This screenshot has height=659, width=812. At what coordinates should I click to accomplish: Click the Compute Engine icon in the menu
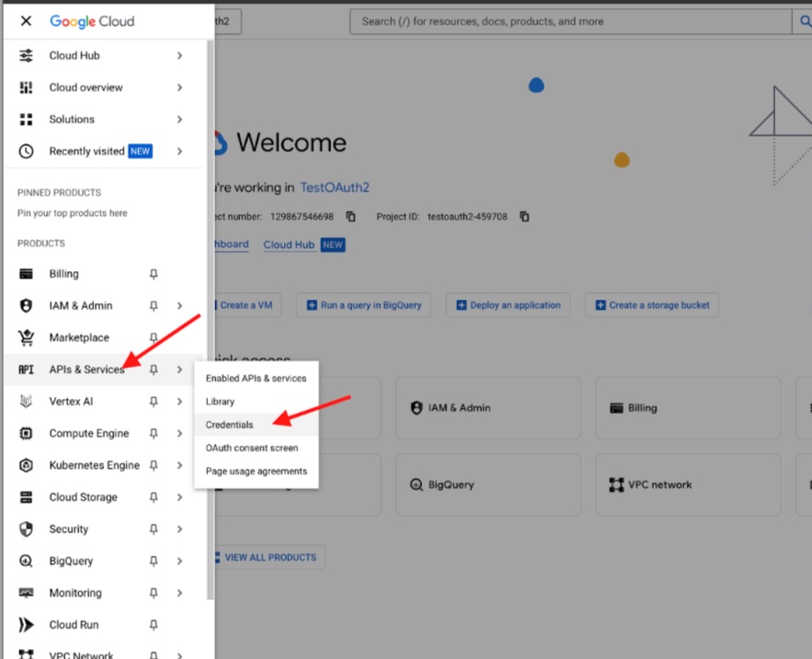(x=26, y=433)
